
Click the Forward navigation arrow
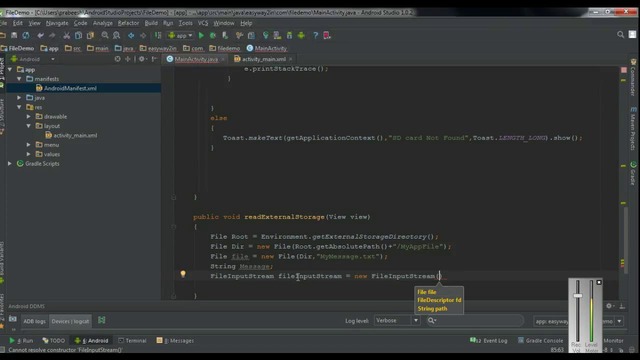(x=143, y=36)
